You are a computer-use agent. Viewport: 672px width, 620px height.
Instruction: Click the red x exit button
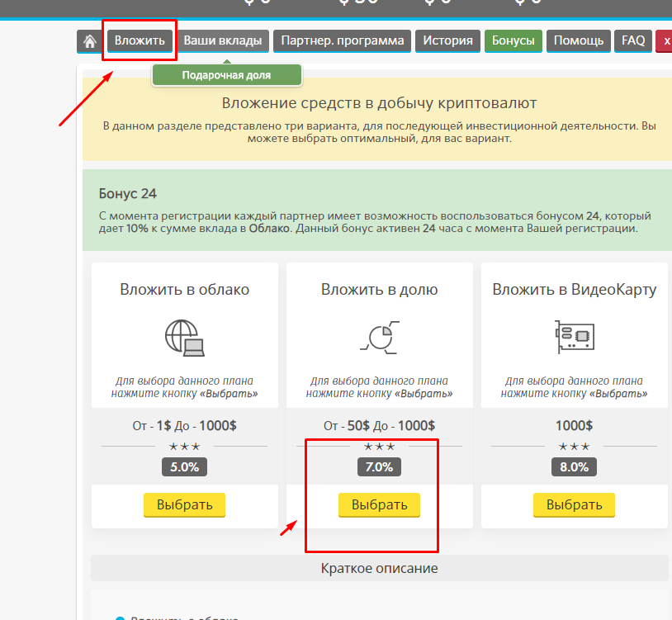[x=665, y=41]
